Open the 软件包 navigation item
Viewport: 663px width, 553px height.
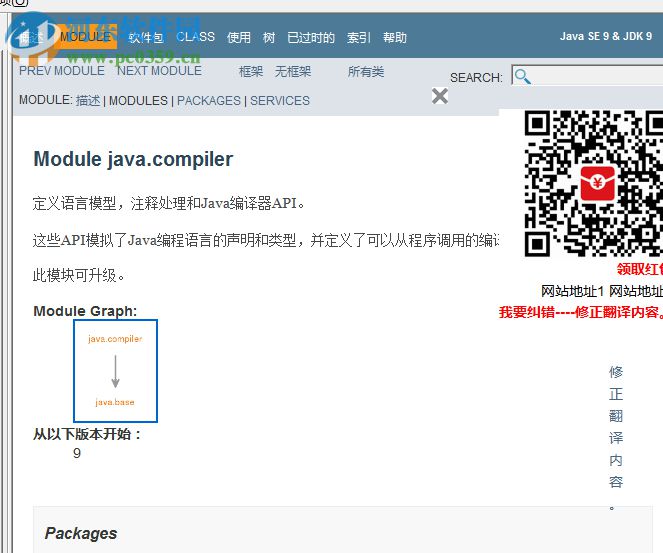[x=146, y=38]
